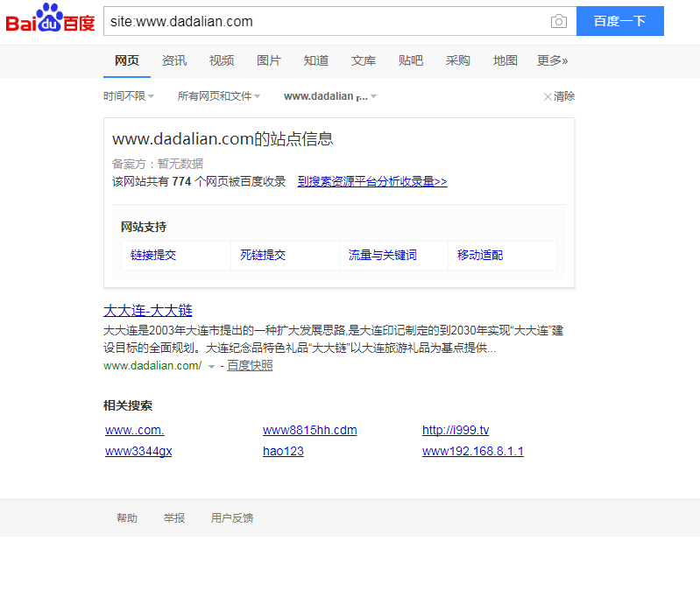Image resolution: width=700 pixels, height=598 pixels.
Task: Open the 所有网页和文件 filter dropdown
Action: [219, 96]
